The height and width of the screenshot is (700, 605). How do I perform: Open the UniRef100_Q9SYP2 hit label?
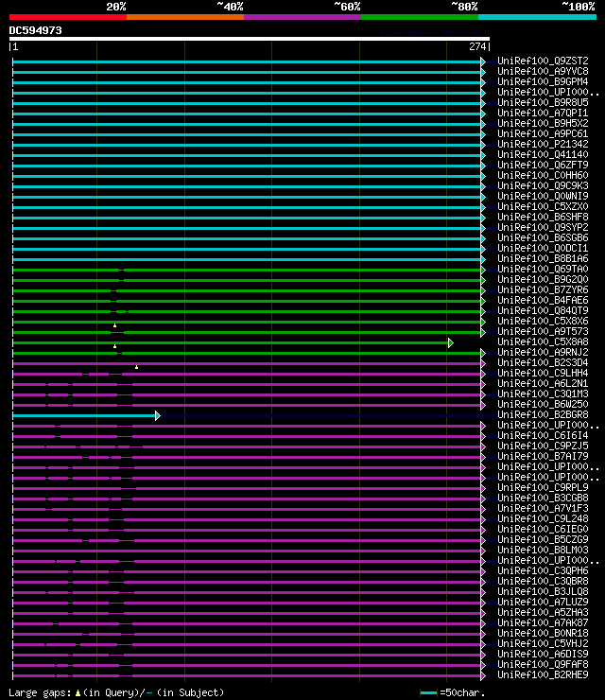point(543,227)
